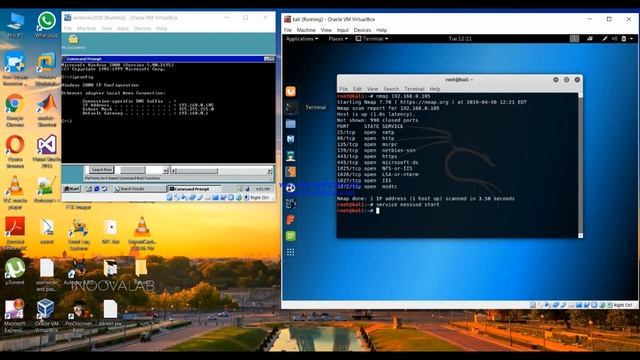Screen dimensions: 640x360
Task: Open the dropdown arrow in the Windows 2000 search panel
Action: [x=165, y=170]
